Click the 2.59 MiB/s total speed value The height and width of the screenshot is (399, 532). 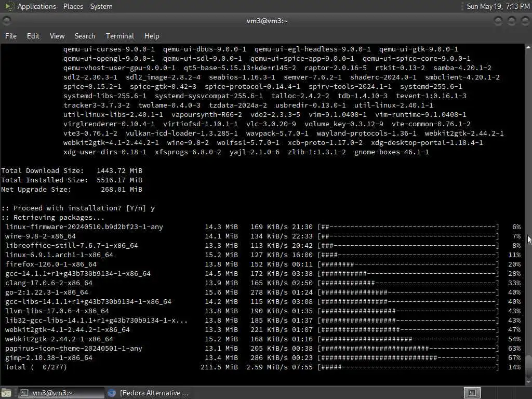click(x=267, y=367)
